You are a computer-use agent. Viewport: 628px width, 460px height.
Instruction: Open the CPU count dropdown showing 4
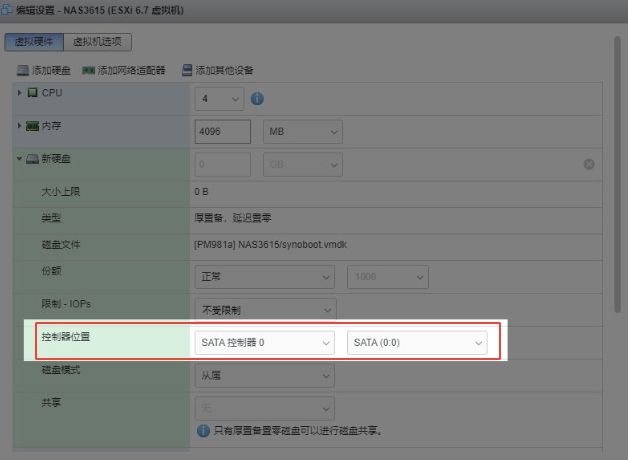point(219,99)
